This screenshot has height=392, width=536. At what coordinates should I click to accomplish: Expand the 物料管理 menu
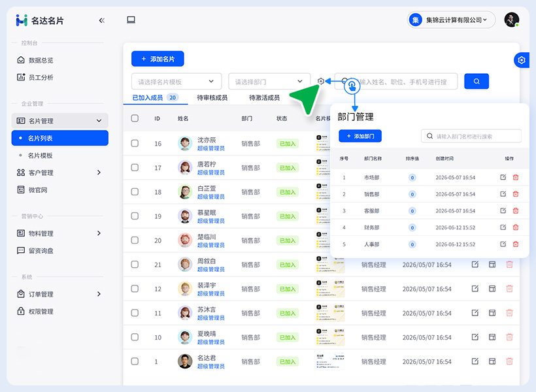(x=60, y=233)
